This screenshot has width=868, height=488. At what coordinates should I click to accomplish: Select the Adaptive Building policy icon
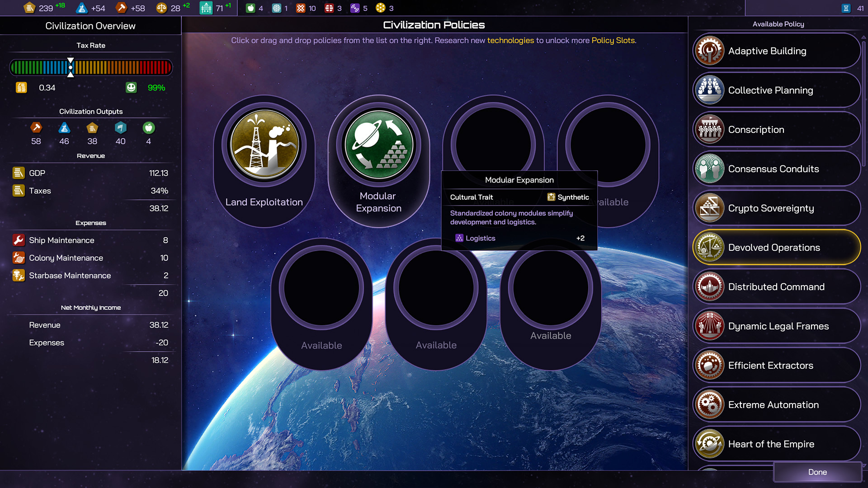(x=709, y=51)
